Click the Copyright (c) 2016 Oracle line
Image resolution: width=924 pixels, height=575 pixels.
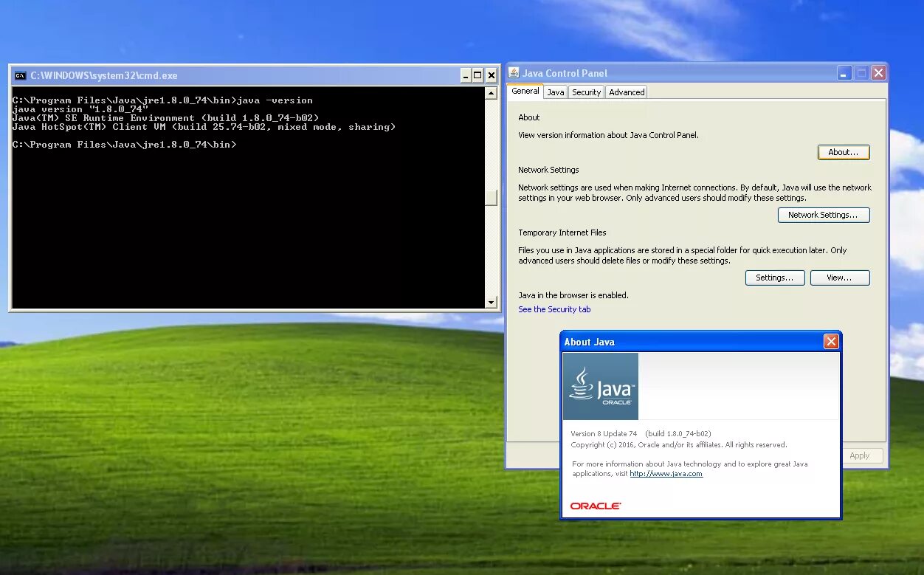coord(679,445)
